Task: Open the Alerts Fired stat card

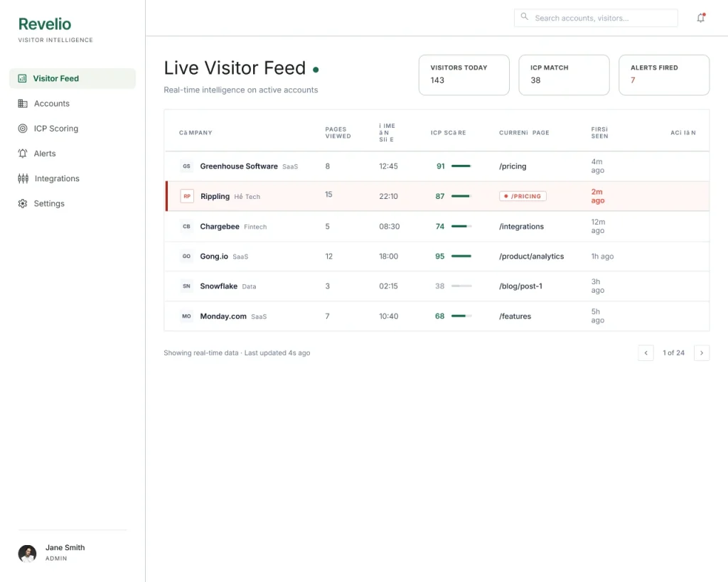Action: tap(664, 75)
